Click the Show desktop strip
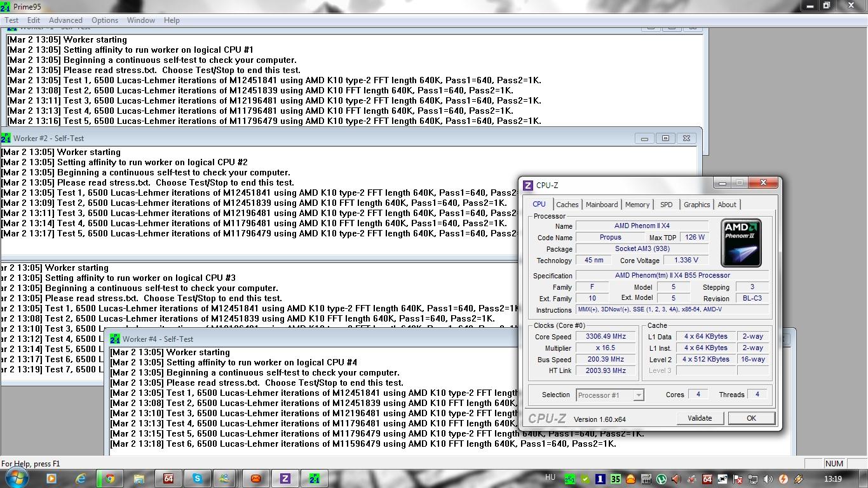The width and height of the screenshot is (868, 488). point(863,478)
